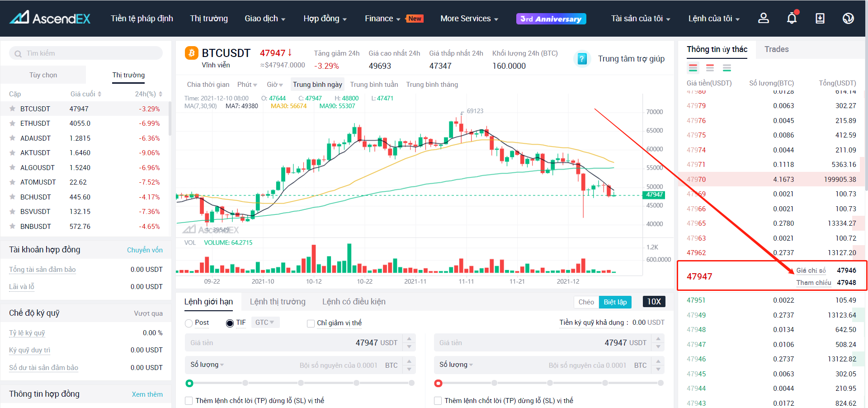Toggle favorite star for AKTUSDT

tap(13, 152)
